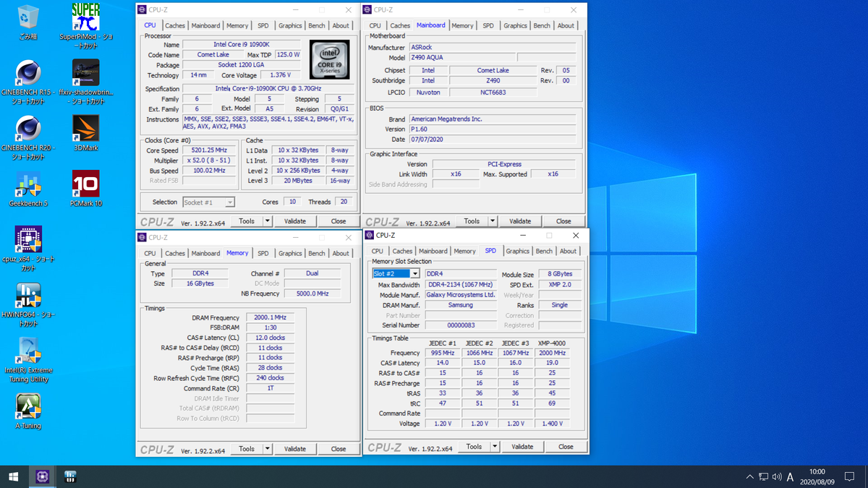Open the cpuz_x64 desktop shortcut

tap(27, 249)
